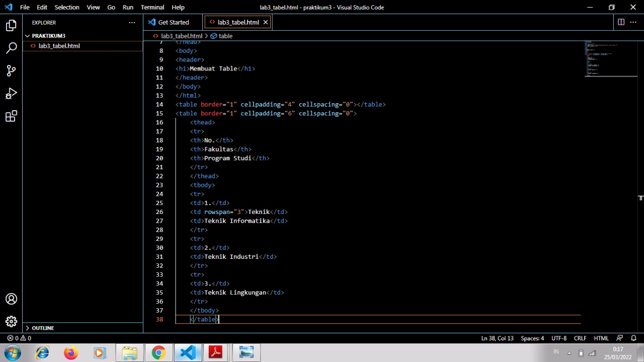Open the Extensions view icon

[x=11, y=116]
